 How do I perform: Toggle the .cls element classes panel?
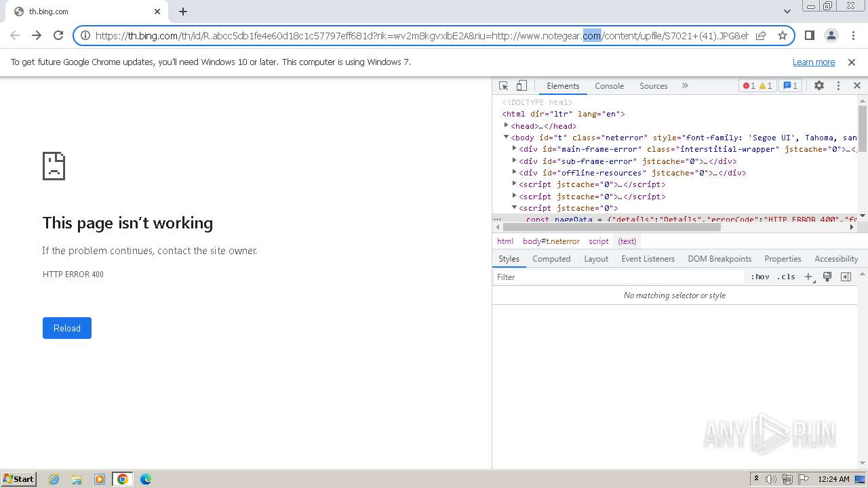786,277
